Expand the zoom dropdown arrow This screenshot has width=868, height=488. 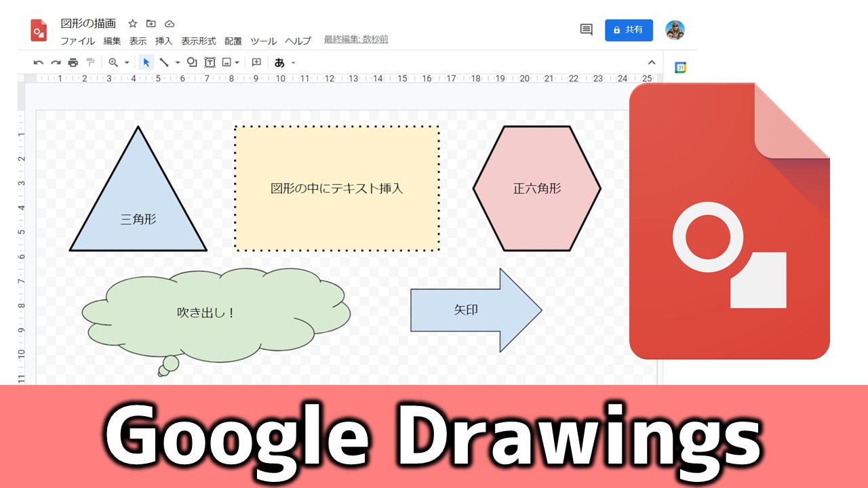(x=126, y=63)
